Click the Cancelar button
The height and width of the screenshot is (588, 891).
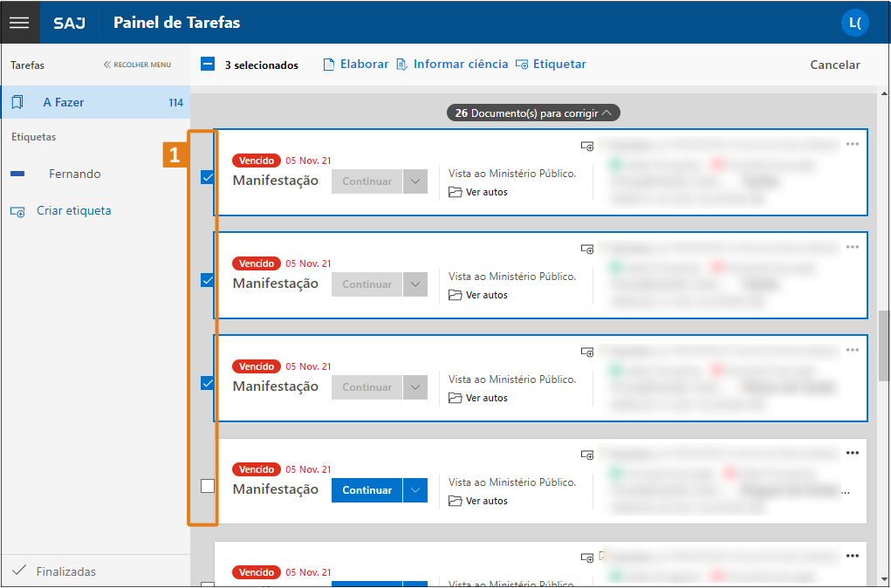click(834, 65)
